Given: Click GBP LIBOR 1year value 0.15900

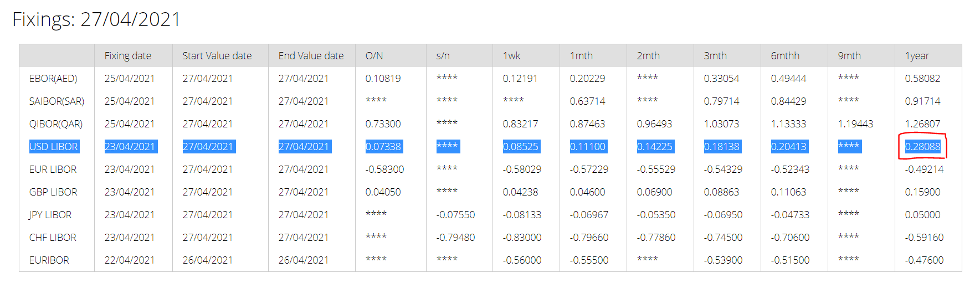Looking at the screenshot, I should tap(922, 192).
